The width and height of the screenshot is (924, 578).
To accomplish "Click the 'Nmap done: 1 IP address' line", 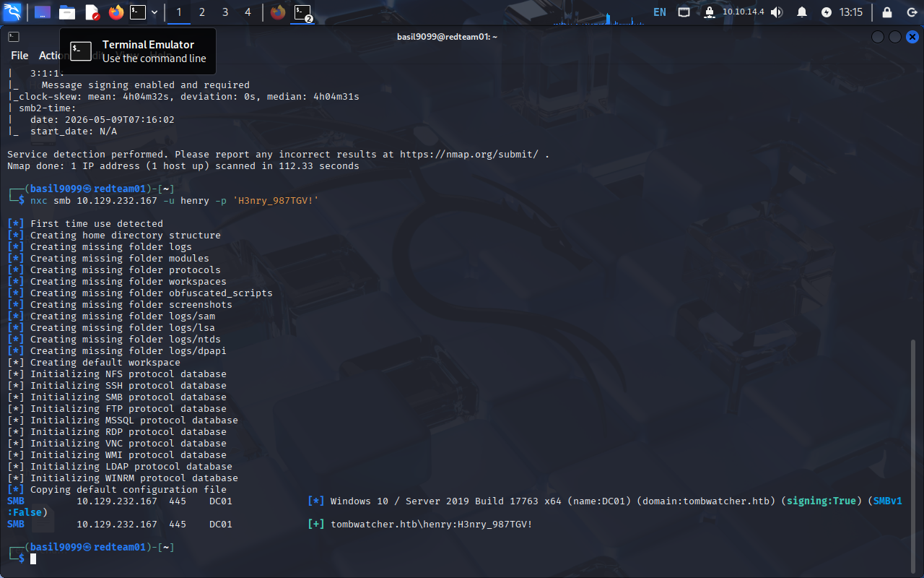I will 183,166.
